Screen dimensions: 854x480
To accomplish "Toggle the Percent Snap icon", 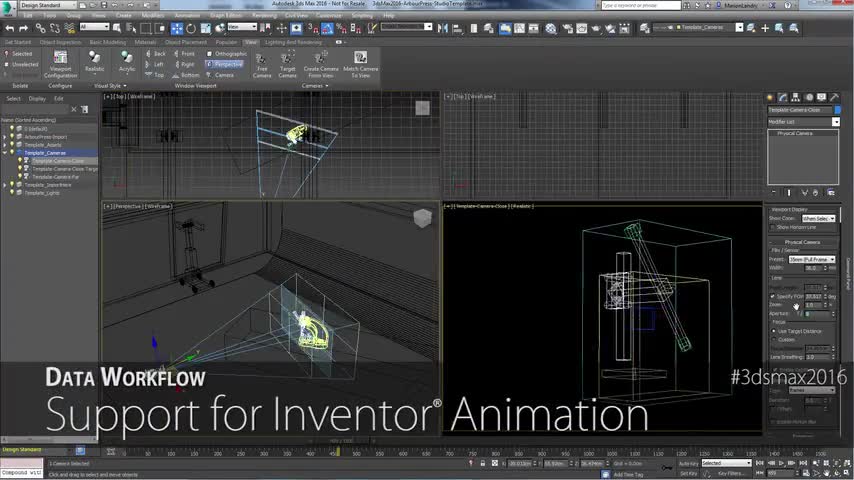I will tap(341, 28).
